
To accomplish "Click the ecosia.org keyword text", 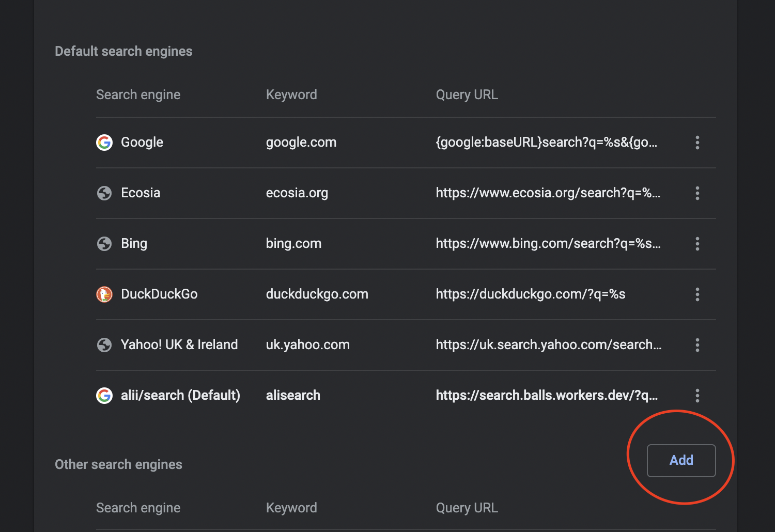I will click(297, 193).
